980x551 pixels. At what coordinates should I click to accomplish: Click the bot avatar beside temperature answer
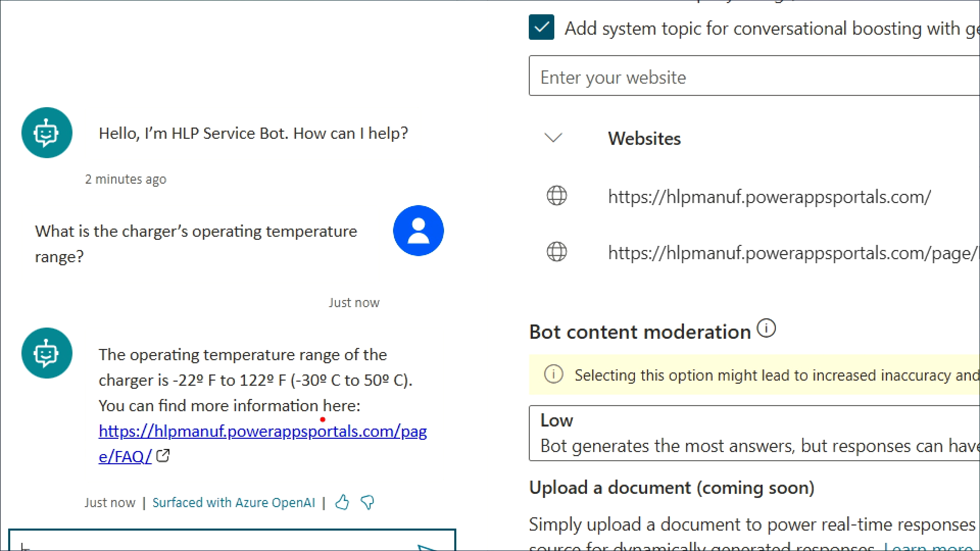[x=47, y=353]
